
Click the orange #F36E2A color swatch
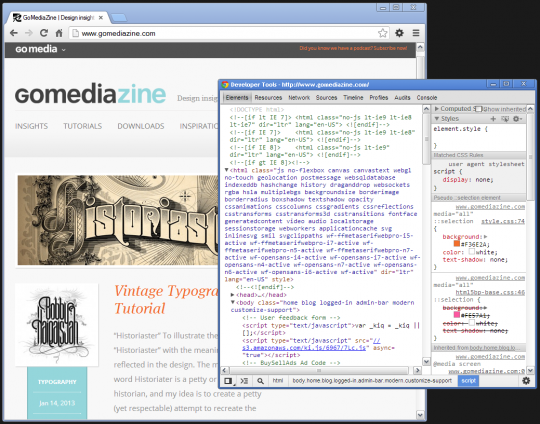pyautogui.click(x=457, y=244)
